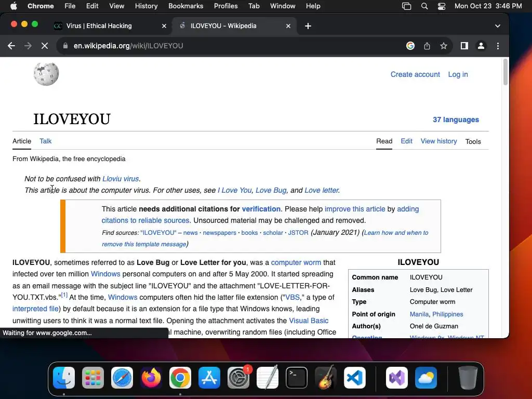Screen dimensions: 532x399
Task: Open the 37 languages dropdown
Action: point(456,120)
